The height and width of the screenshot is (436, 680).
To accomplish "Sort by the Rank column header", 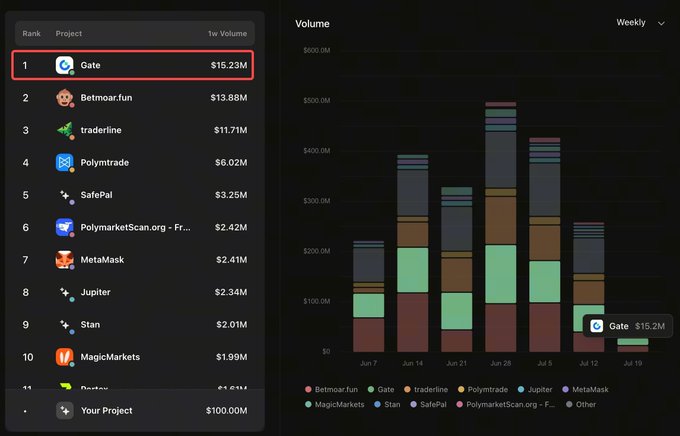I will pos(32,33).
